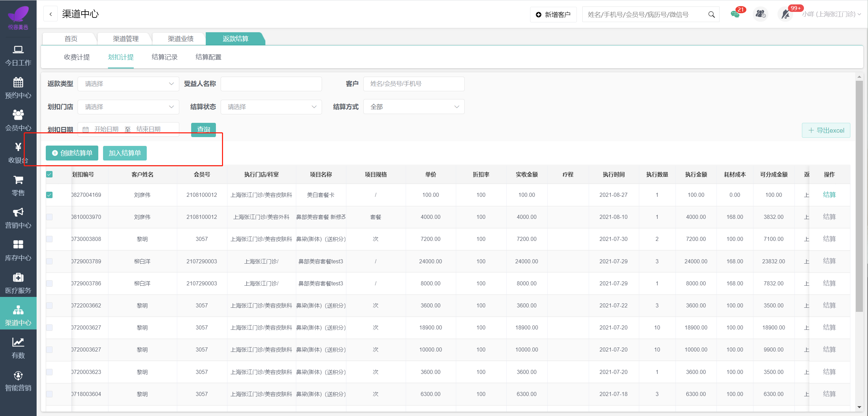Go to 会员中心 members icon
868x416 pixels.
point(18,115)
